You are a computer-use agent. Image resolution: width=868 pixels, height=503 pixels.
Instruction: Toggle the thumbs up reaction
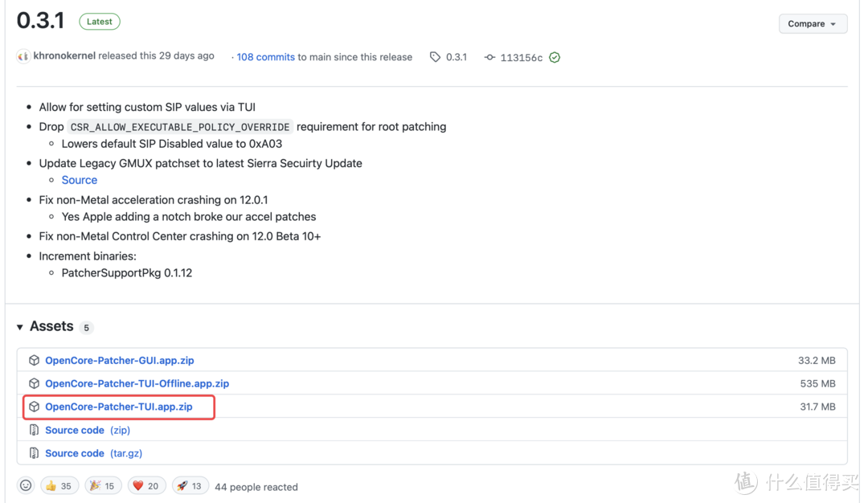pos(59,486)
